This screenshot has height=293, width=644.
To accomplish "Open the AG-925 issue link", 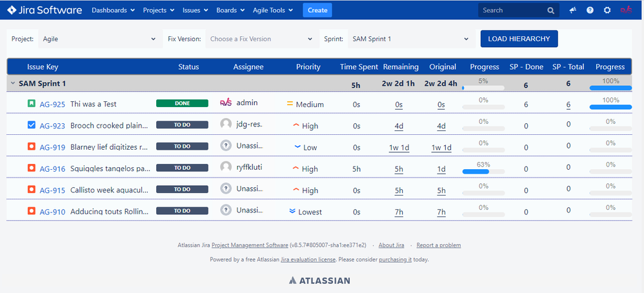I will click(x=52, y=105).
